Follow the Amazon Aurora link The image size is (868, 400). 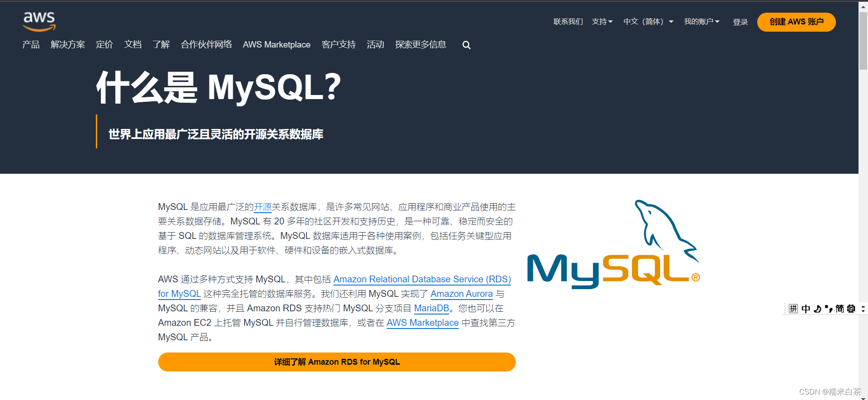point(462,294)
